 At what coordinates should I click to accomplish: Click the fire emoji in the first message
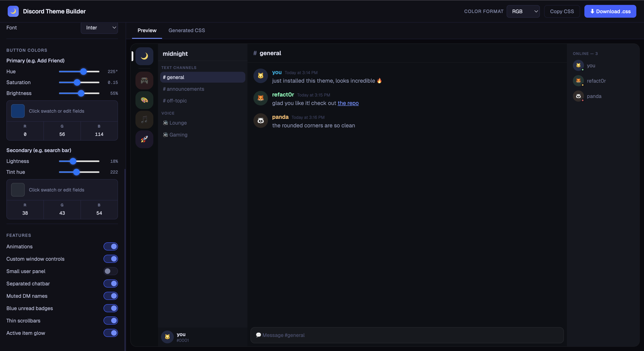coord(379,81)
